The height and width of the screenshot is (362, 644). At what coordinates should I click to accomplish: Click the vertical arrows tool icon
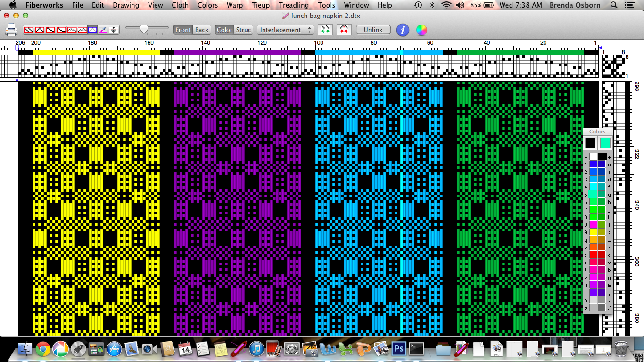(x=114, y=30)
